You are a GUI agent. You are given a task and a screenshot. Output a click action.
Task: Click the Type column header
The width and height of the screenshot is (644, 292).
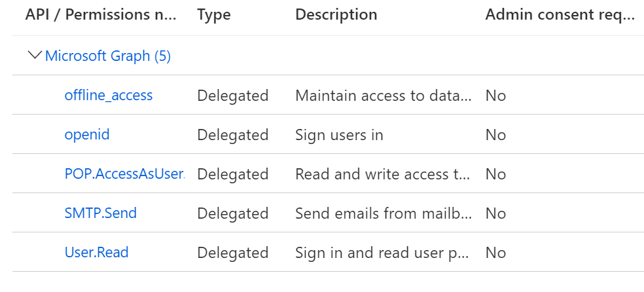pos(214,14)
